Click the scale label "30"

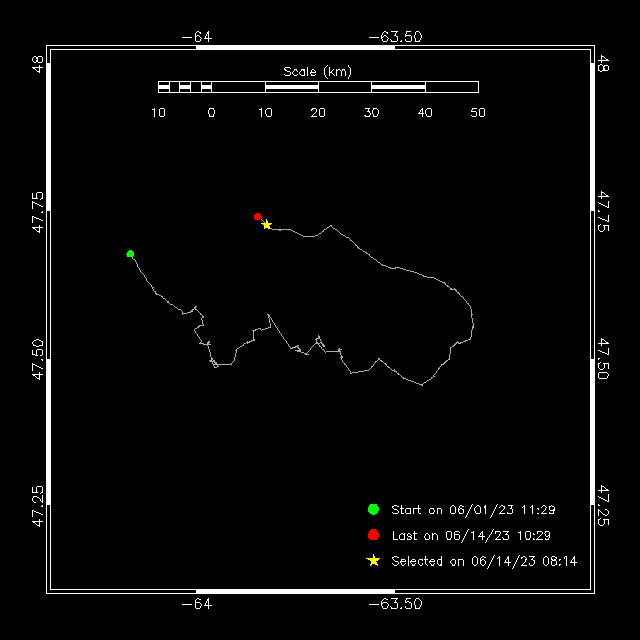point(371,113)
